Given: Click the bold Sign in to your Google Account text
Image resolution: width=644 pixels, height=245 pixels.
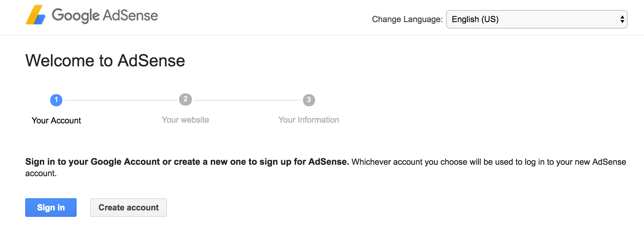Looking at the screenshot, I should coord(93,162).
